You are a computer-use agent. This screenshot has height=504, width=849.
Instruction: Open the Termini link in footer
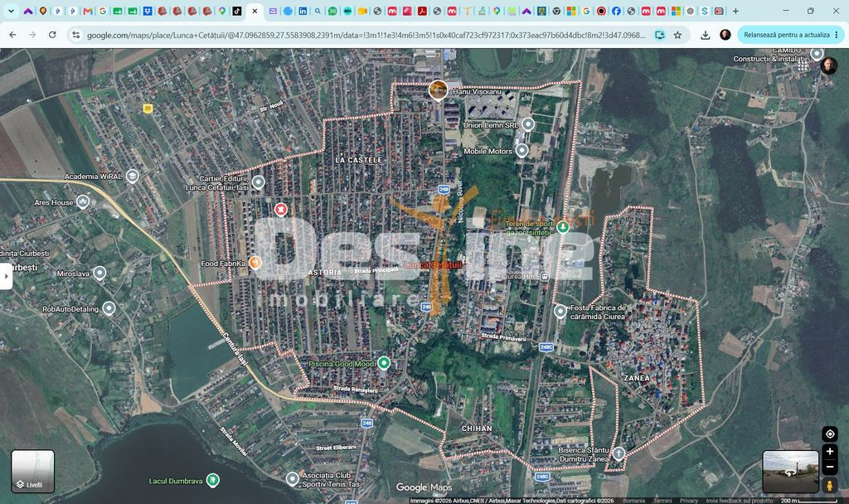coord(662,500)
